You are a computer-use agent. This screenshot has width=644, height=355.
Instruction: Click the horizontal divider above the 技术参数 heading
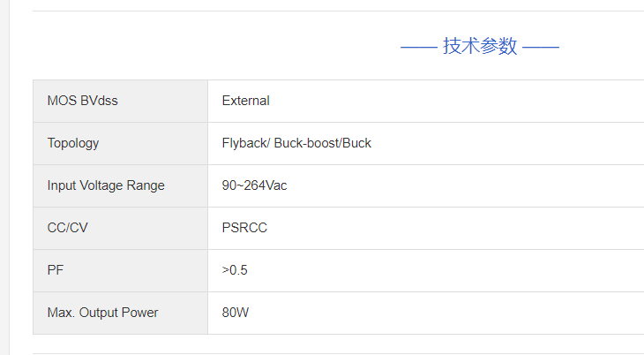click(335, 11)
